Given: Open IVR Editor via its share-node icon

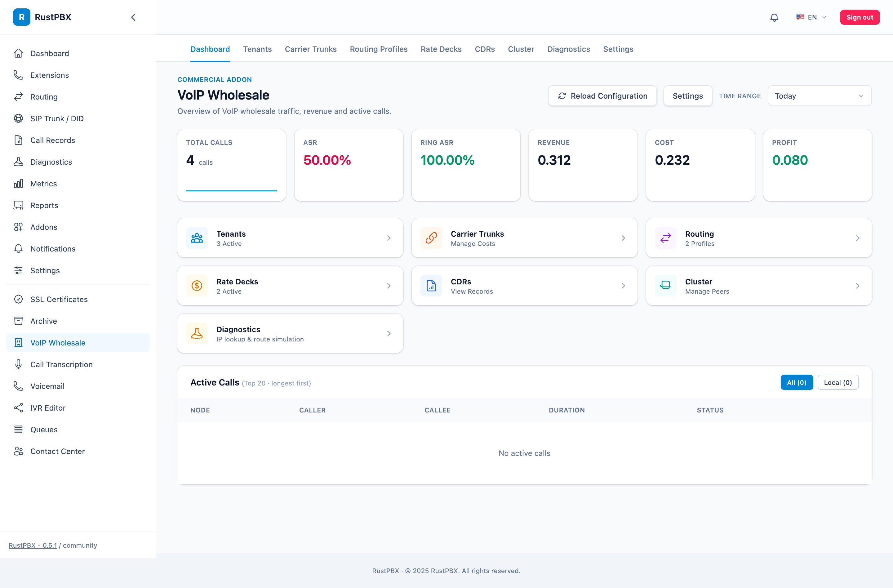Looking at the screenshot, I should coord(18,408).
